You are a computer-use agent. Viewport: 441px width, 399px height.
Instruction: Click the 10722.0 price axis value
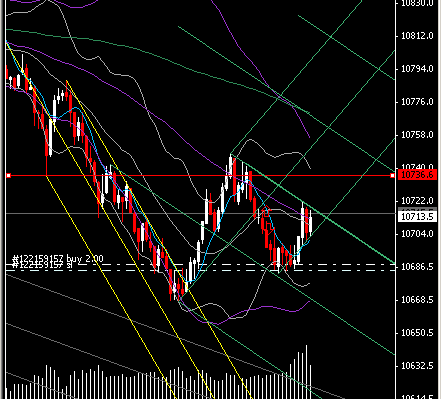point(417,201)
